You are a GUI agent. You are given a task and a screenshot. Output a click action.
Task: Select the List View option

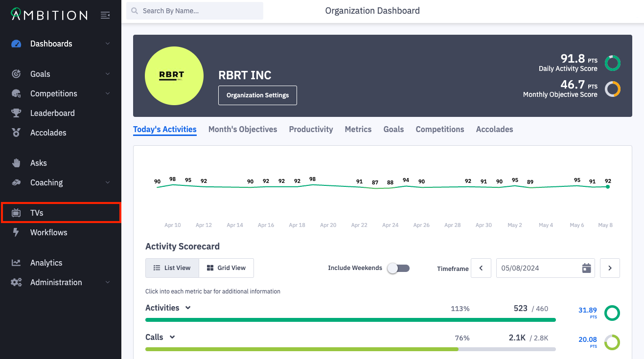172,268
